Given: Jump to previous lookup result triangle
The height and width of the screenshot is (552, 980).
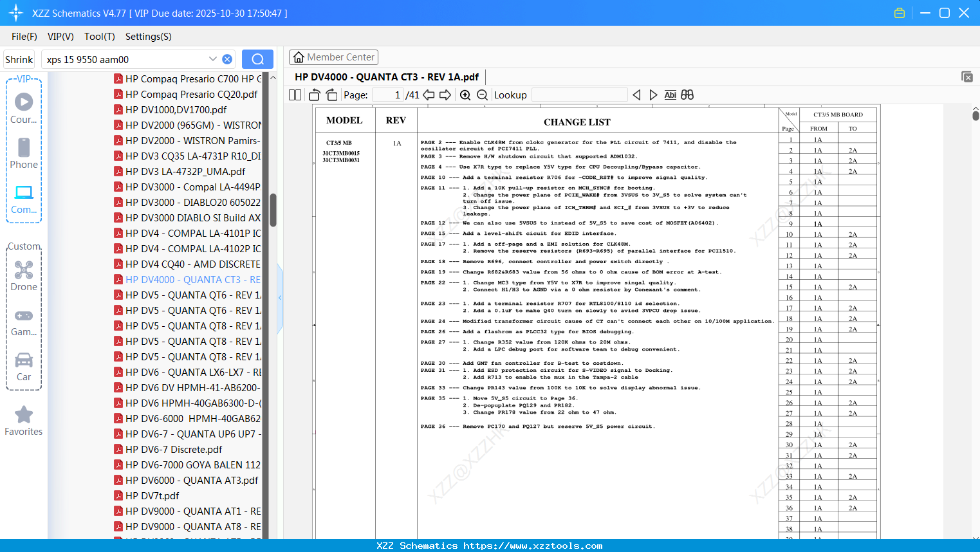Looking at the screenshot, I should click(636, 95).
